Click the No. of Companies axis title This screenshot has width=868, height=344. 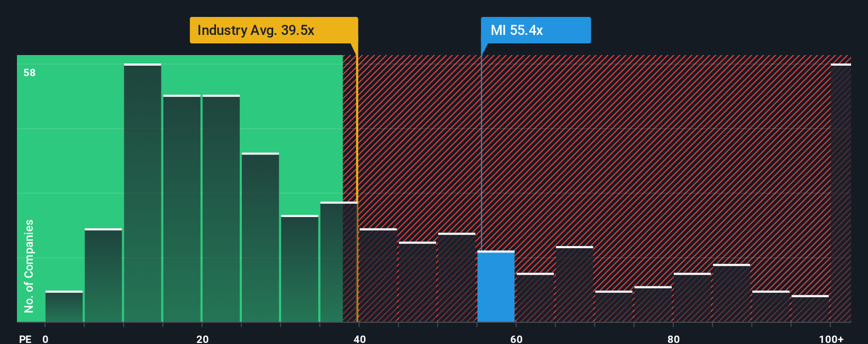click(29, 266)
